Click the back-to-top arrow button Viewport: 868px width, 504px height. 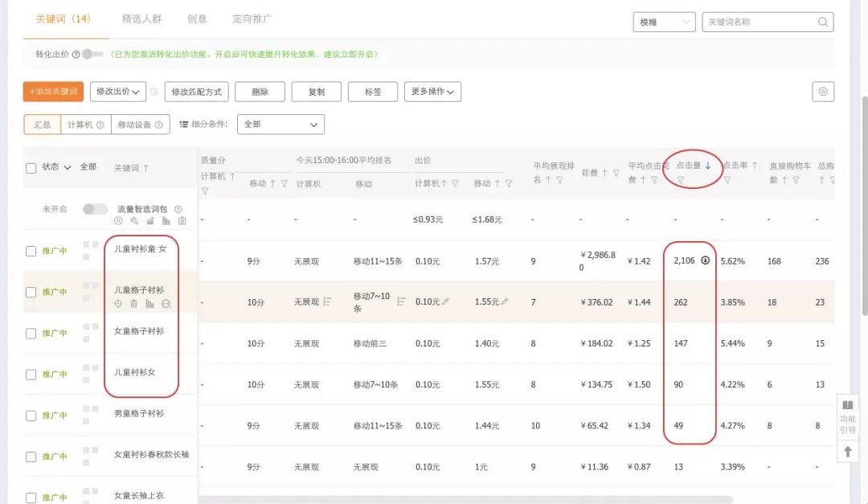click(848, 452)
